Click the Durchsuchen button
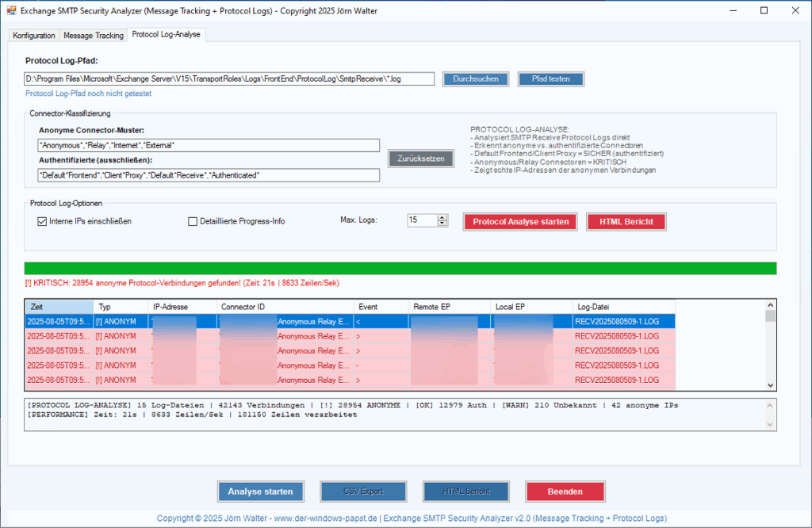The width and height of the screenshot is (812, 528). [x=475, y=78]
